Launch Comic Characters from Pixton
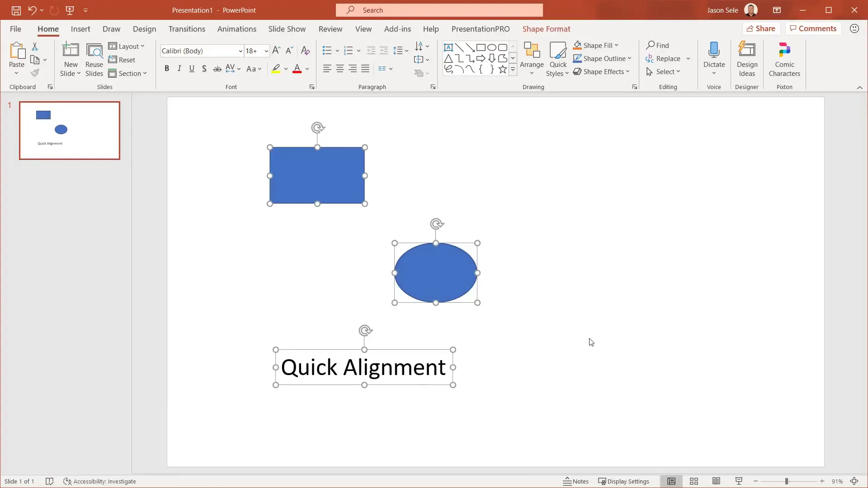 click(784, 60)
